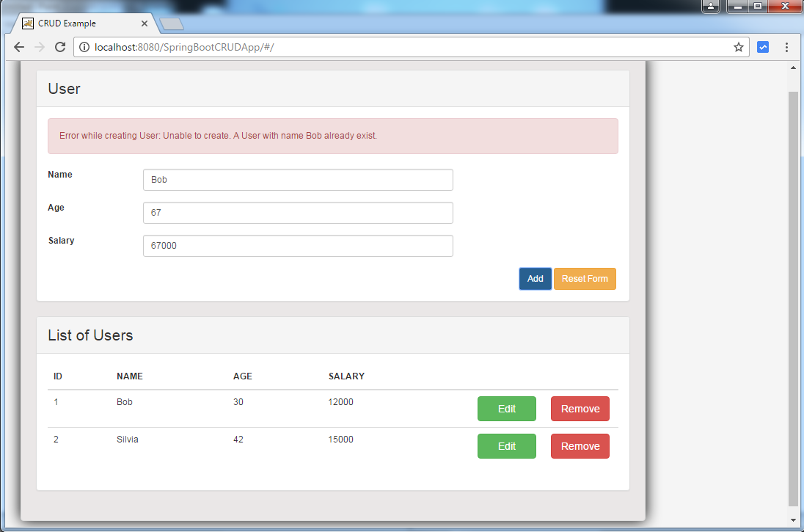Image resolution: width=804 pixels, height=532 pixels.
Task: Click the Reset Form button
Action: click(585, 279)
